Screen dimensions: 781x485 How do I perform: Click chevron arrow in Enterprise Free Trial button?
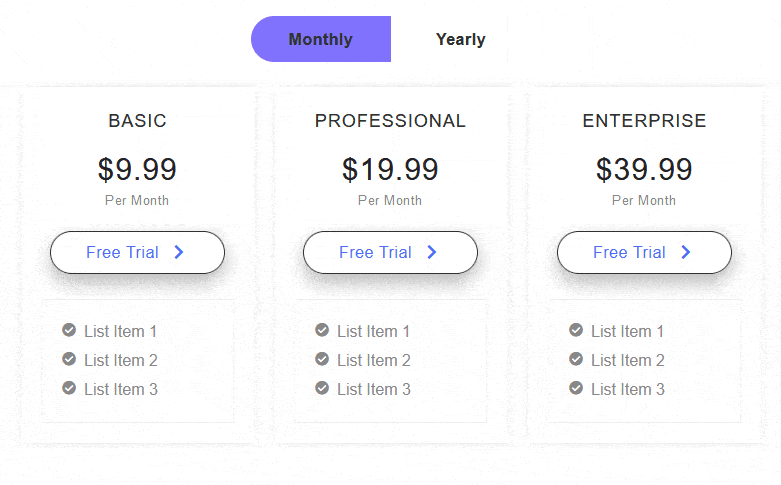686,252
